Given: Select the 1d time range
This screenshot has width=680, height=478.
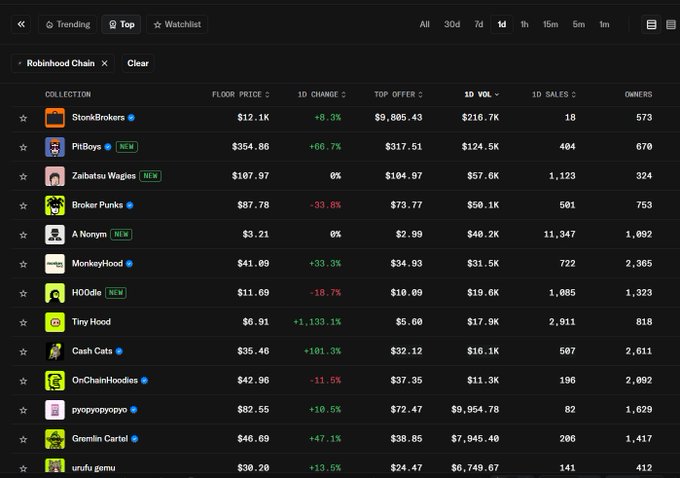Looking at the screenshot, I should tap(502, 24).
